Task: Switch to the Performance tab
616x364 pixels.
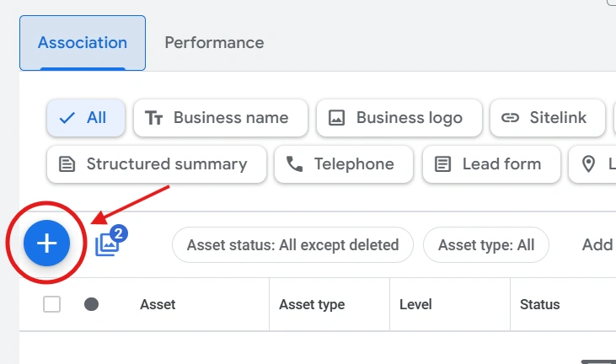Action: (214, 43)
